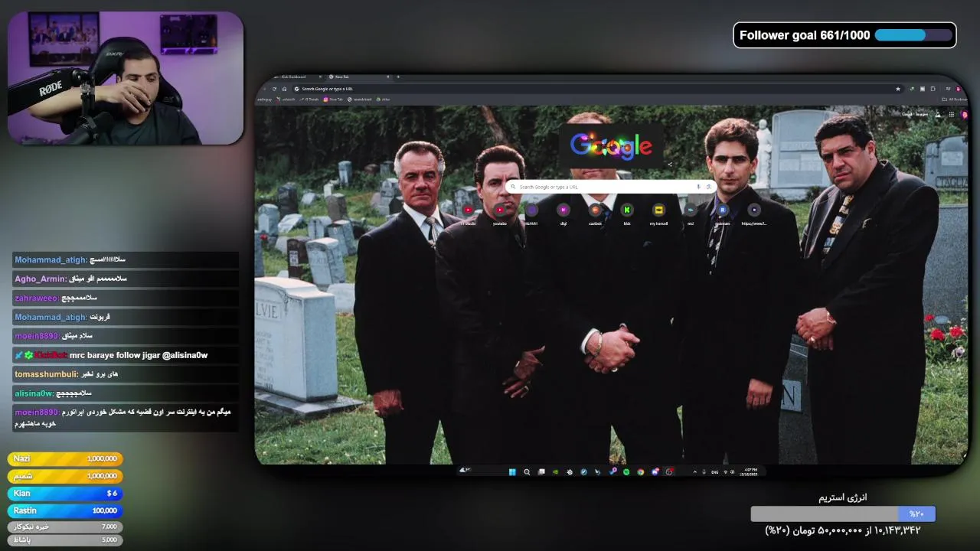The height and width of the screenshot is (551, 980).
Task: Click chat username zahraweeo
Action: click(37, 298)
